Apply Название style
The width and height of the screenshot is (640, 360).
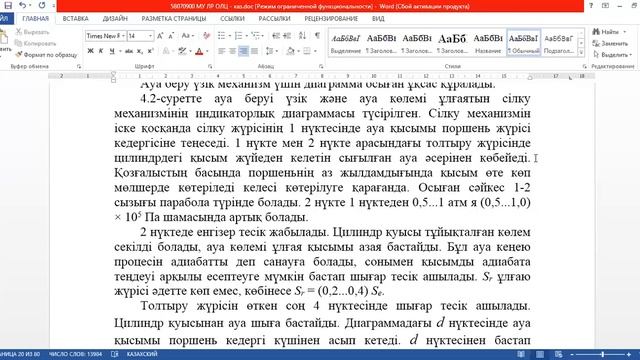click(488, 42)
